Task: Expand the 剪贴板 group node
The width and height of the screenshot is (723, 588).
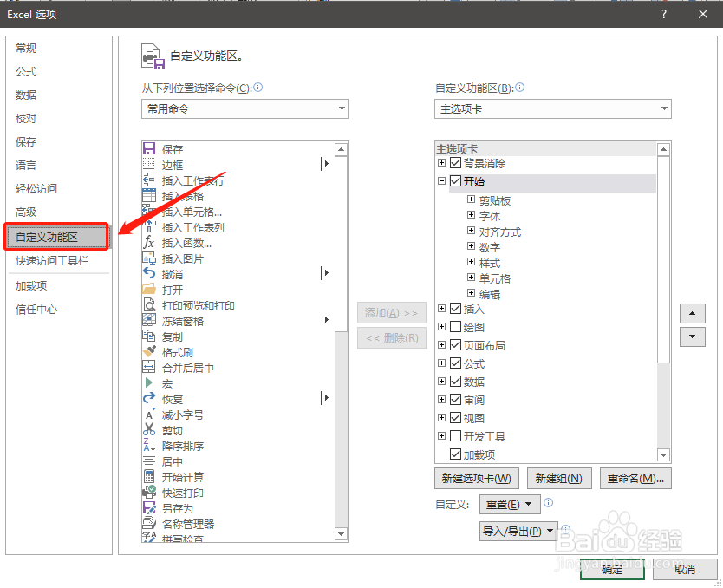Action: pos(471,199)
